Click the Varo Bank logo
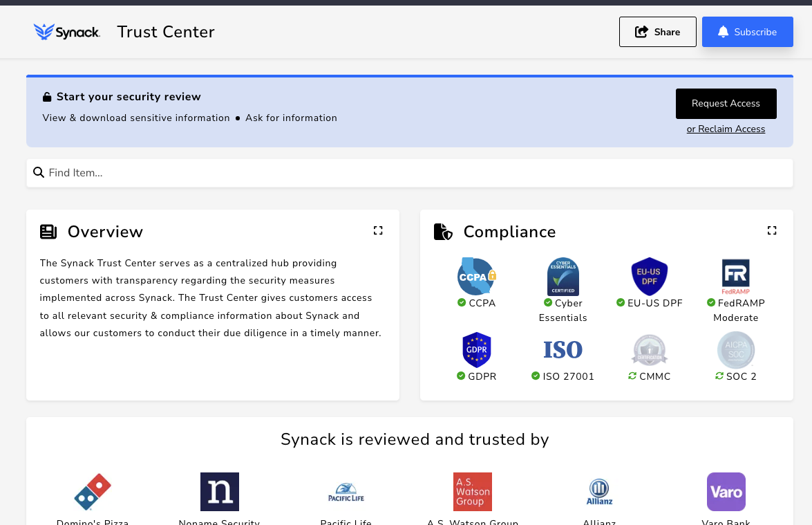812x525 pixels. point(726,491)
